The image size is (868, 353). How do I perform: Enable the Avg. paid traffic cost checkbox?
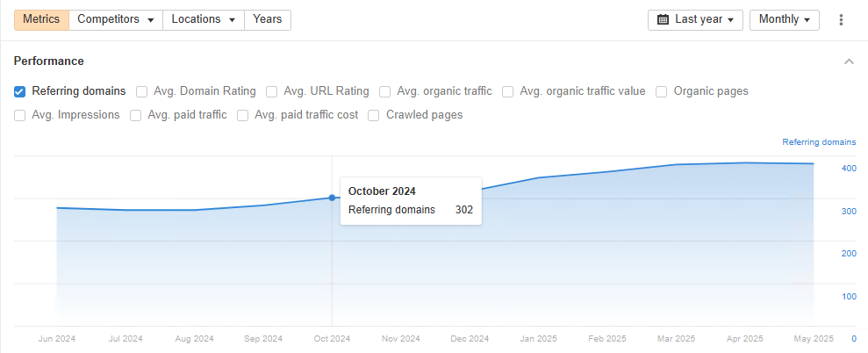click(x=242, y=115)
